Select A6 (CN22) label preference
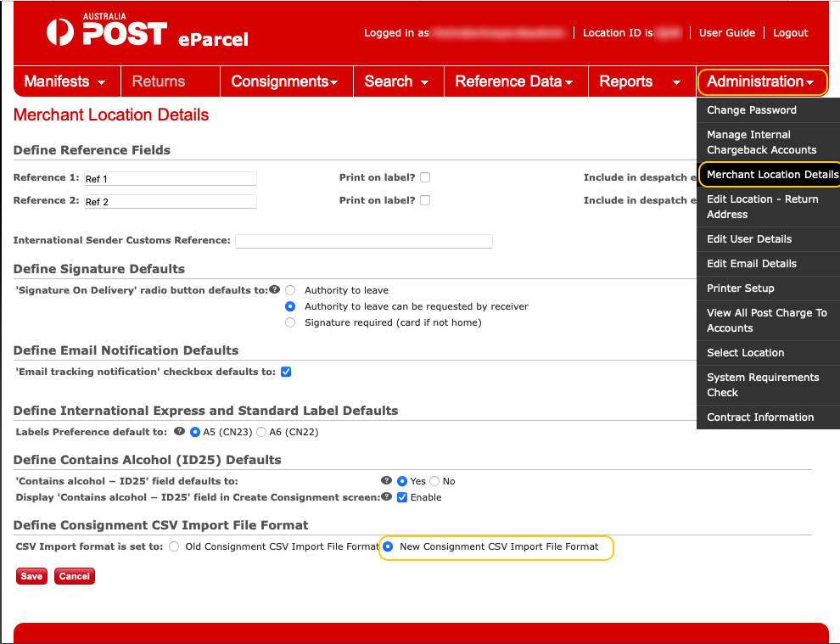Viewport: 840px width, 644px height. click(261, 432)
